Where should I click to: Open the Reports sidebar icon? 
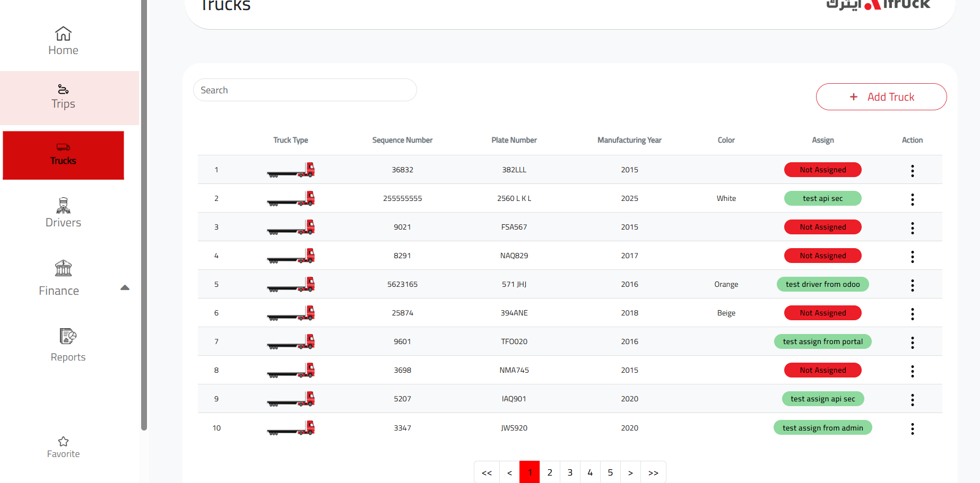(68, 336)
